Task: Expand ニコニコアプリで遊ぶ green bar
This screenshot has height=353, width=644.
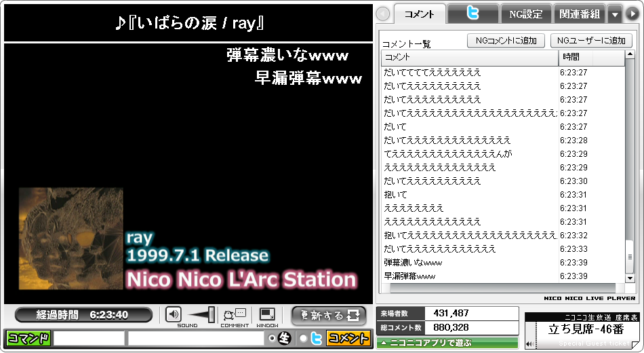Action: (447, 343)
